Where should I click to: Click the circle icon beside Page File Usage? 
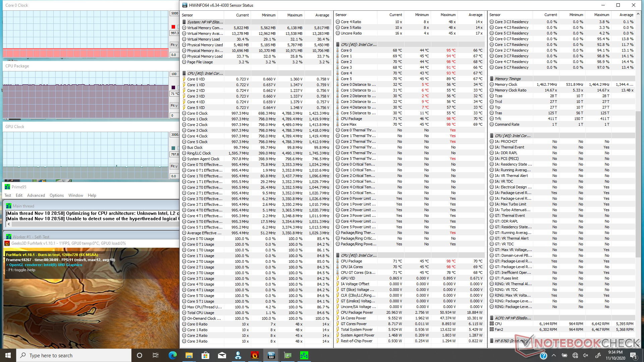point(184,62)
